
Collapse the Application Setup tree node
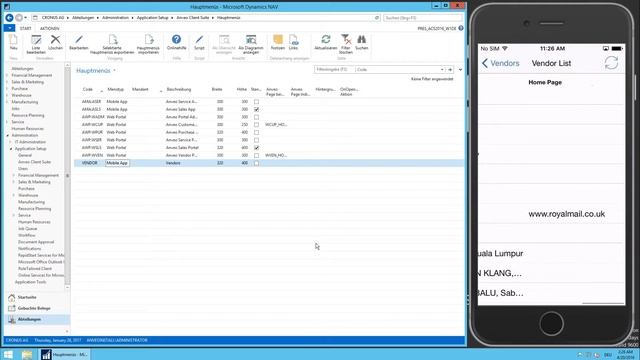11,149
